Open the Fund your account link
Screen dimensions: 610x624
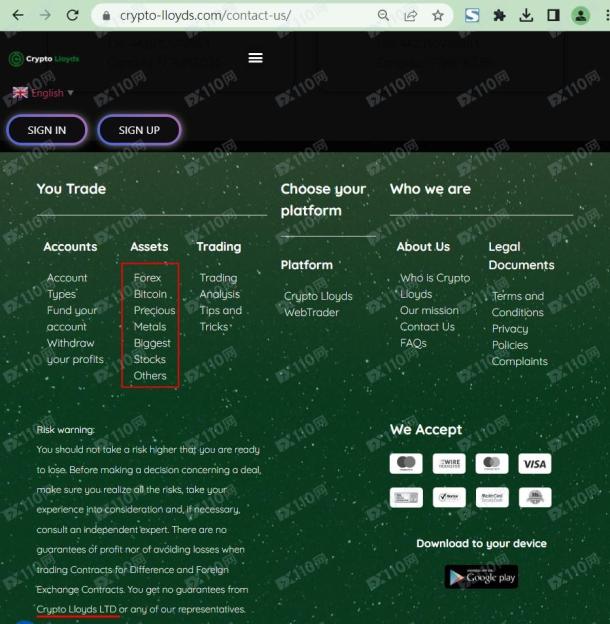pyautogui.click(x=72, y=318)
